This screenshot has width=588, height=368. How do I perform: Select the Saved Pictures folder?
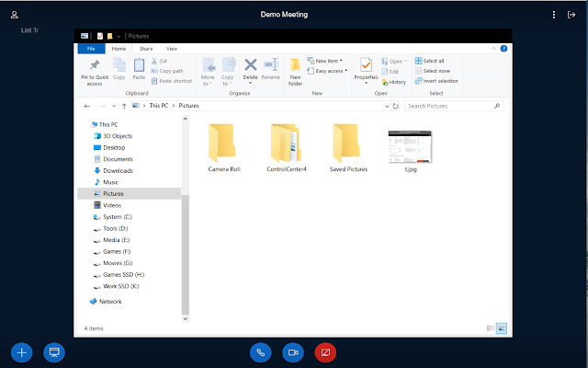pos(348,148)
